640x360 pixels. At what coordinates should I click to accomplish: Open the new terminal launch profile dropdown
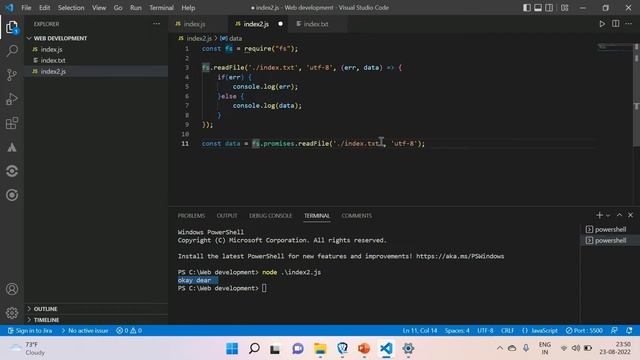(608, 216)
